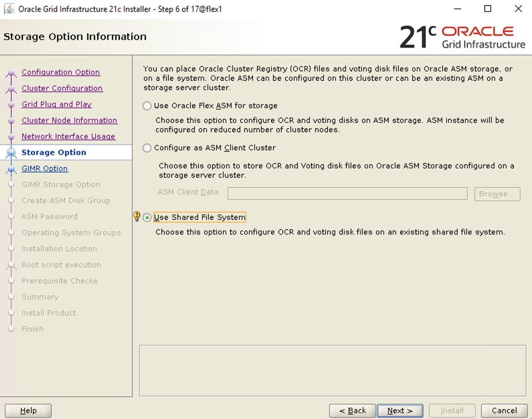
Task: Open Network Interface Usage step
Action: click(69, 136)
